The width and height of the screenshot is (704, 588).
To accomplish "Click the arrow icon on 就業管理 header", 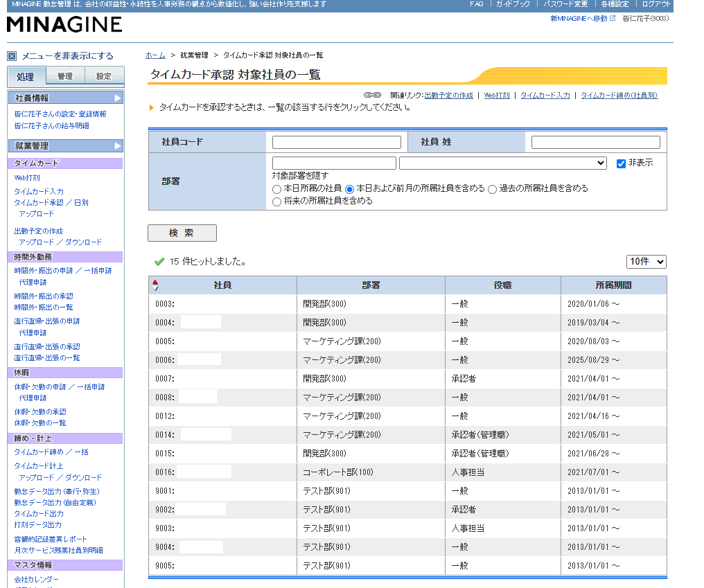I will click(118, 146).
